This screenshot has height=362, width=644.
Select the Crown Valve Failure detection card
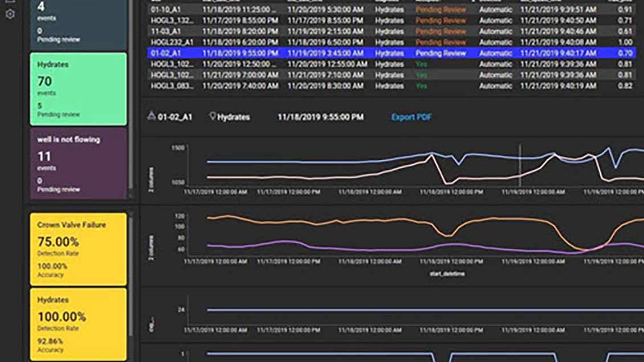click(x=78, y=249)
